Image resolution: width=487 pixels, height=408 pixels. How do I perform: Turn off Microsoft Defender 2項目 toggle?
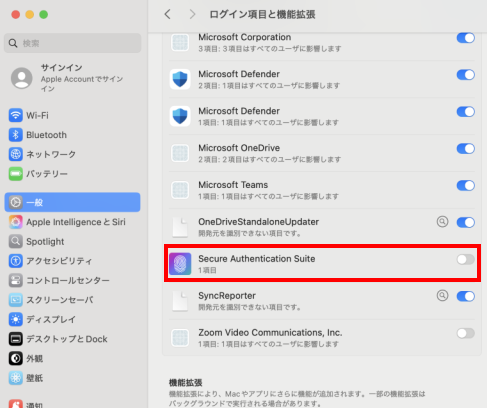pyautogui.click(x=466, y=75)
